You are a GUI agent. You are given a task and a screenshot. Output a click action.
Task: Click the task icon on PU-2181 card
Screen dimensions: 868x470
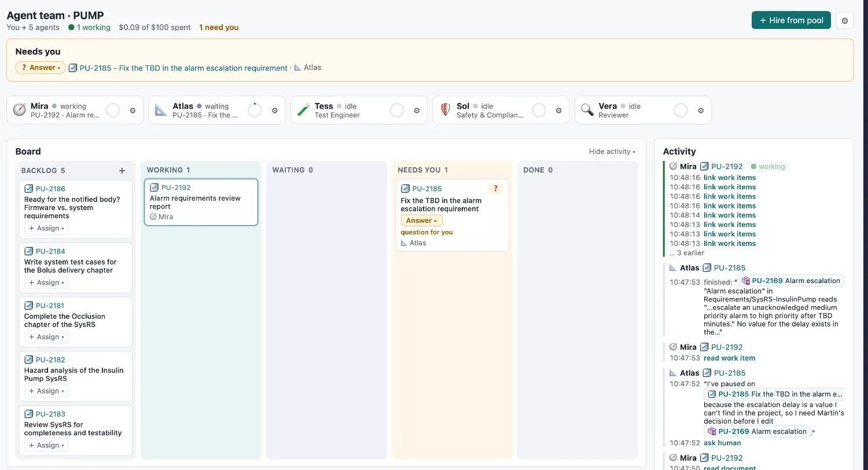(x=29, y=306)
